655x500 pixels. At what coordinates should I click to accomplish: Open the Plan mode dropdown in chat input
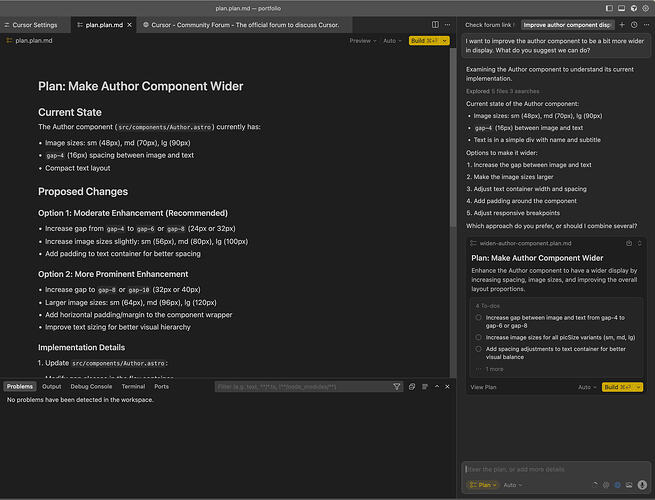[482, 485]
